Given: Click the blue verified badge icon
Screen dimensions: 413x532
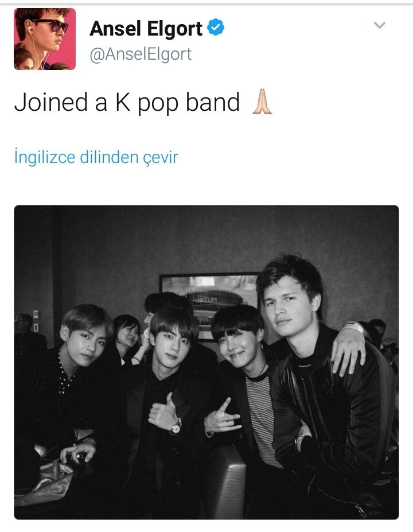Looking at the screenshot, I should click(216, 28).
